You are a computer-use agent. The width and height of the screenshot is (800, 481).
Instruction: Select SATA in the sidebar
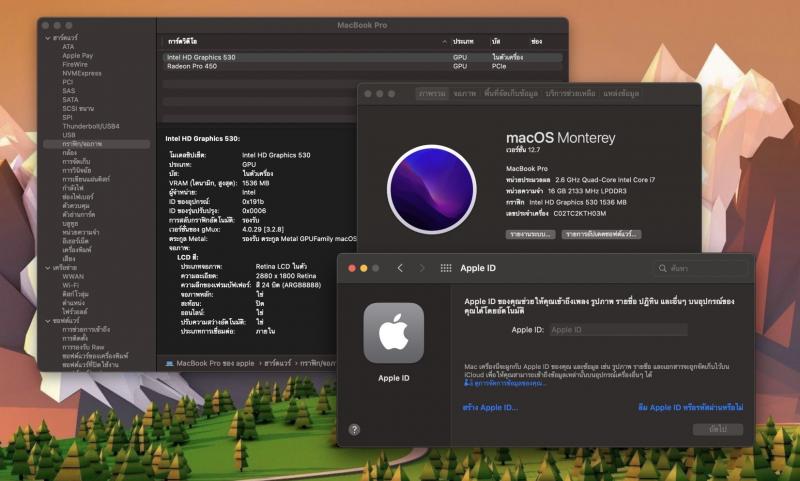click(70, 99)
